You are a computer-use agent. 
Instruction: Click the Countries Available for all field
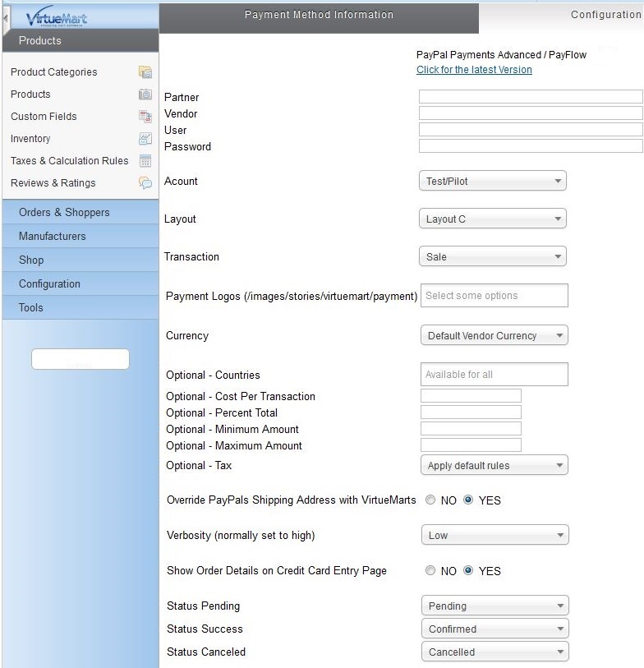point(494,374)
